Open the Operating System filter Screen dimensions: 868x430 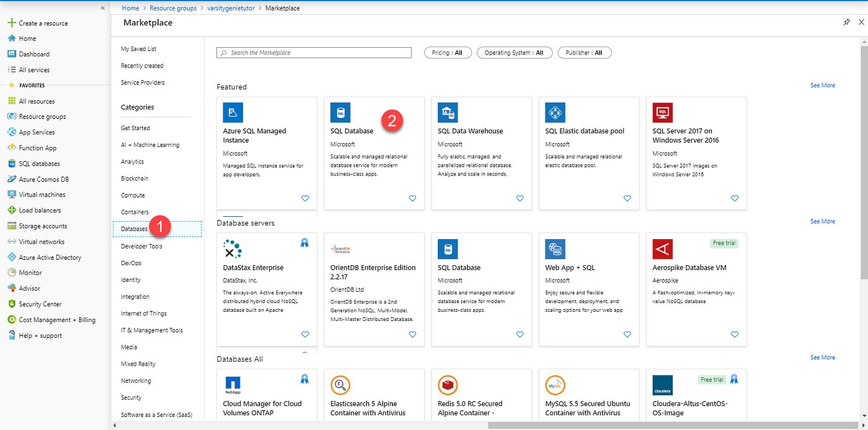(x=515, y=52)
